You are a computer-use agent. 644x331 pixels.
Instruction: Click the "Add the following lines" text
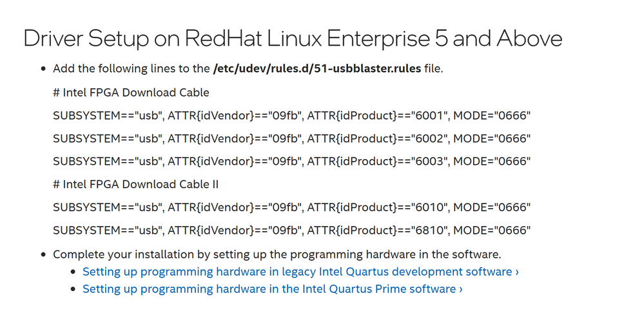pyautogui.click(x=132, y=69)
